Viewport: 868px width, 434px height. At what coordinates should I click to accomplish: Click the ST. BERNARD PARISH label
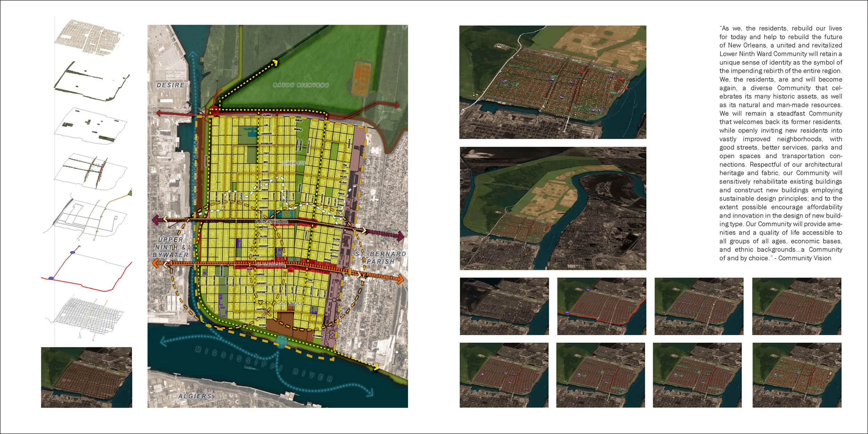(x=380, y=258)
